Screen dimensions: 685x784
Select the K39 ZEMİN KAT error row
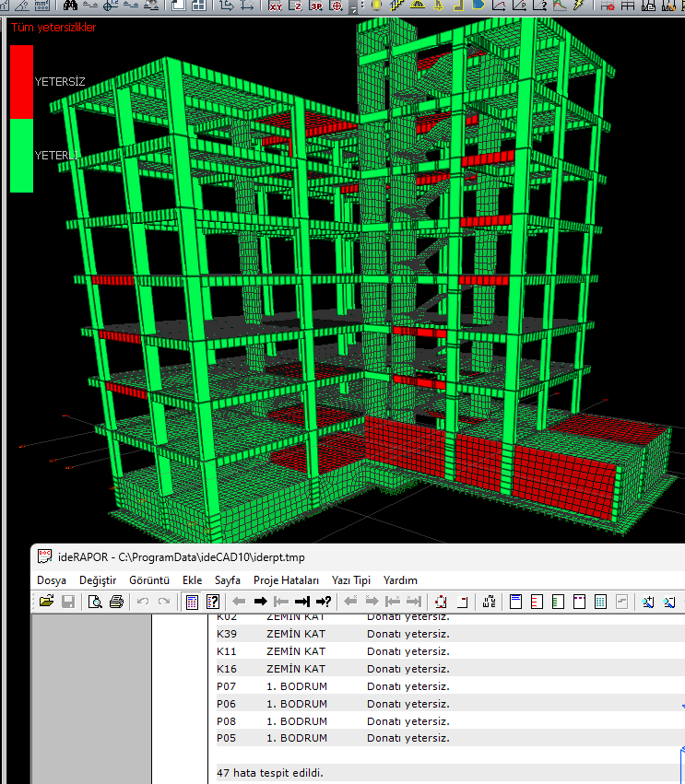pos(450,634)
